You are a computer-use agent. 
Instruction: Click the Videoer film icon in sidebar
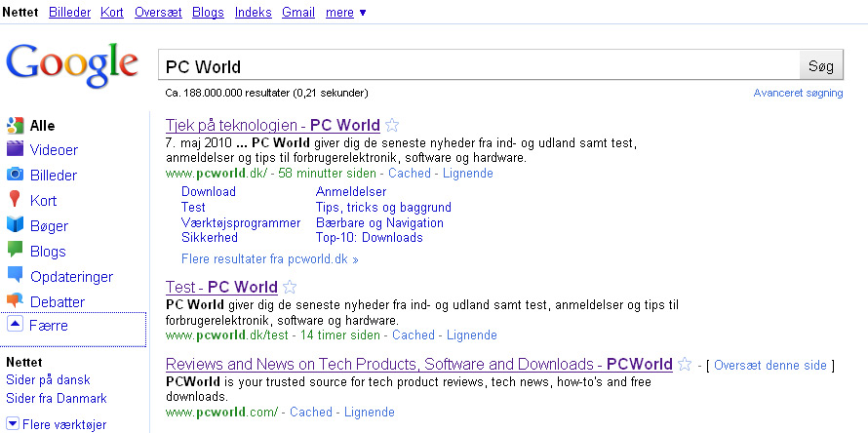click(x=15, y=150)
